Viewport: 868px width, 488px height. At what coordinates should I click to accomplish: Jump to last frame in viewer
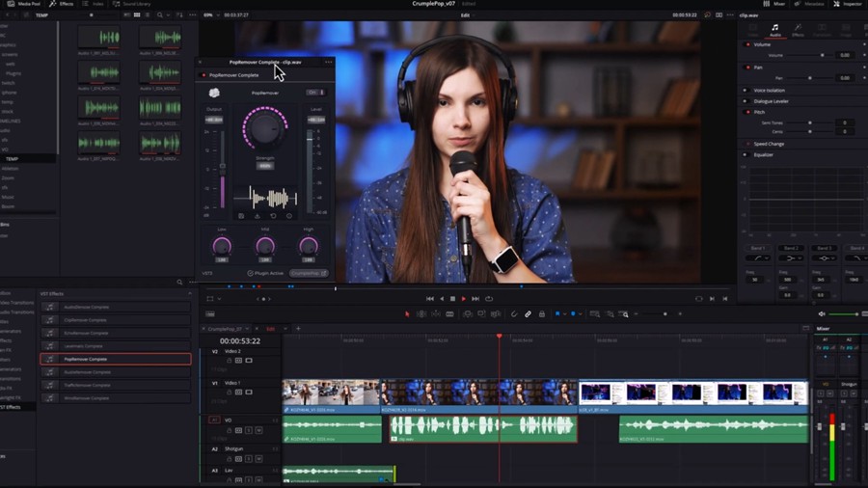click(475, 298)
